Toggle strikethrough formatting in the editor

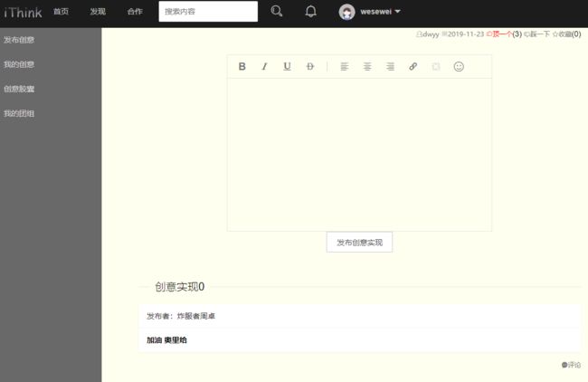click(310, 66)
